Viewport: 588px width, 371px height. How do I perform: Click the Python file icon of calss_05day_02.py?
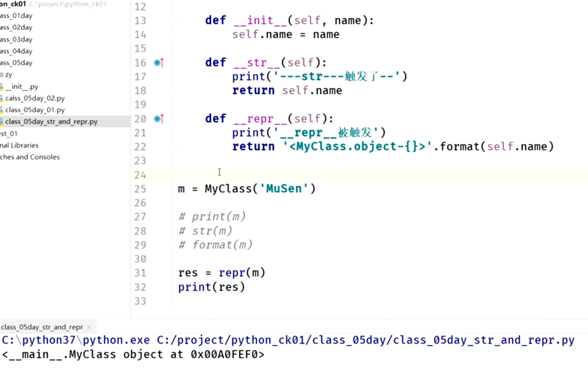coord(2,98)
